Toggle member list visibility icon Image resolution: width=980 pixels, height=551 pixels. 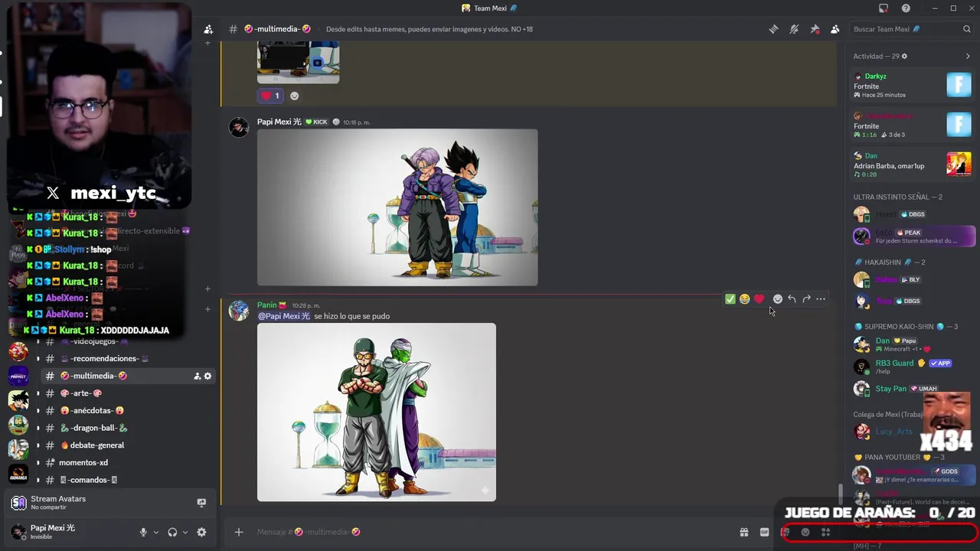[835, 29]
